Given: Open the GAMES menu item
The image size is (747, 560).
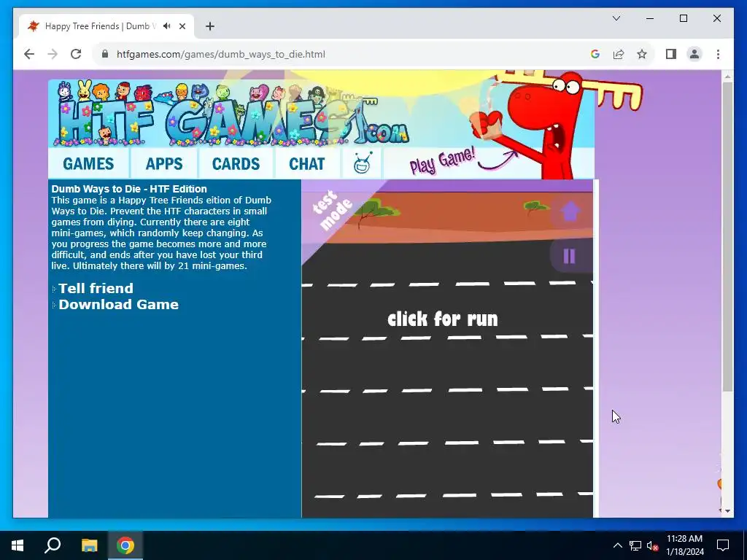Looking at the screenshot, I should 88,164.
